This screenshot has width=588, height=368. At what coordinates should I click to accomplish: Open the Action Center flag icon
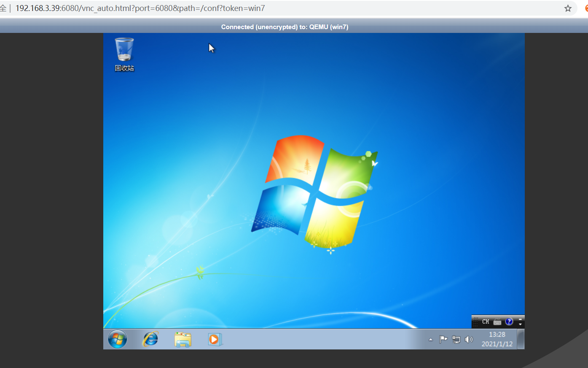tap(443, 339)
